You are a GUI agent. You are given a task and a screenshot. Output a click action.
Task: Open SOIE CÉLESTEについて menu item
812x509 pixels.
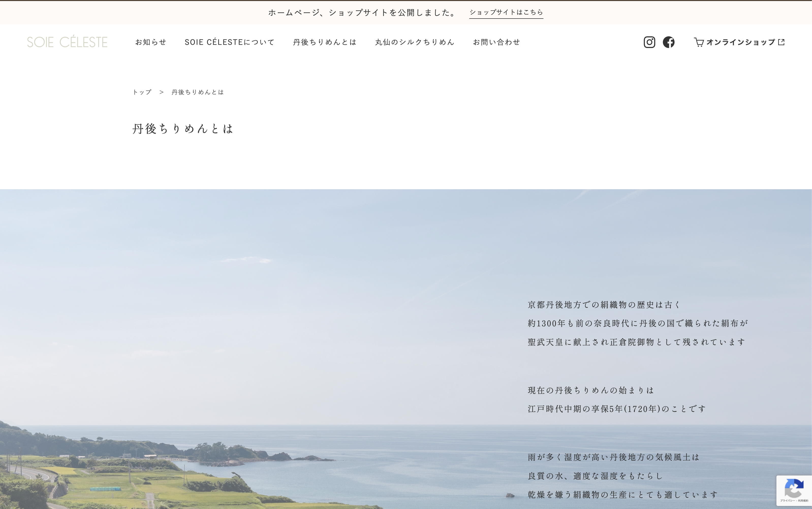coord(230,42)
